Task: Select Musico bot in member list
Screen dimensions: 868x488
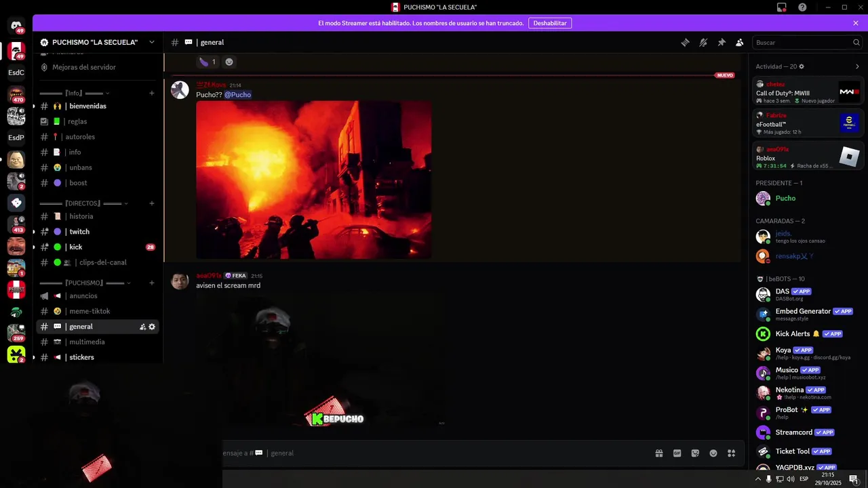Action: (808, 373)
